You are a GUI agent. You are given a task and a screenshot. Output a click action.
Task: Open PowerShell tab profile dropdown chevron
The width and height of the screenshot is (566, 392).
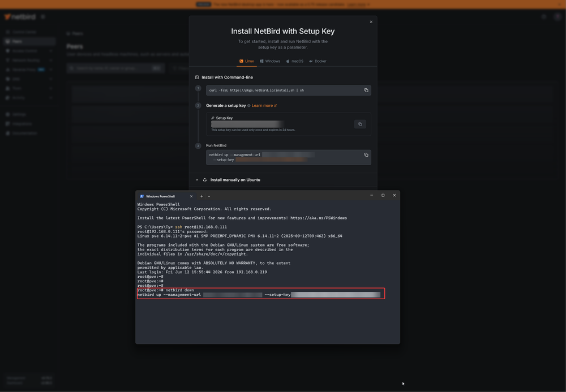coord(209,196)
